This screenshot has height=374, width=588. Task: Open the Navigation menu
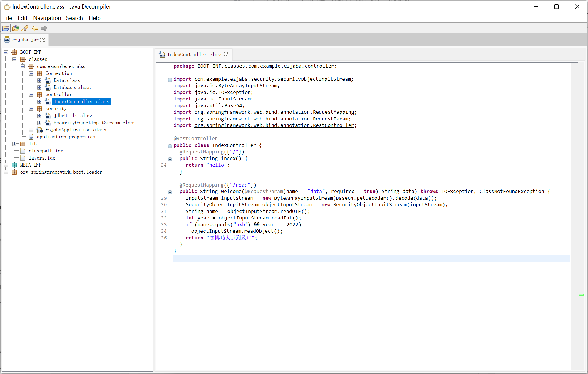tap(47, 18)
